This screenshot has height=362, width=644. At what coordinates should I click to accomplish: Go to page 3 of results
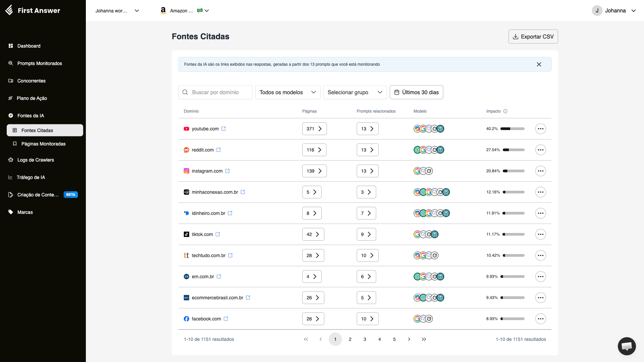[x=365, y=339]
